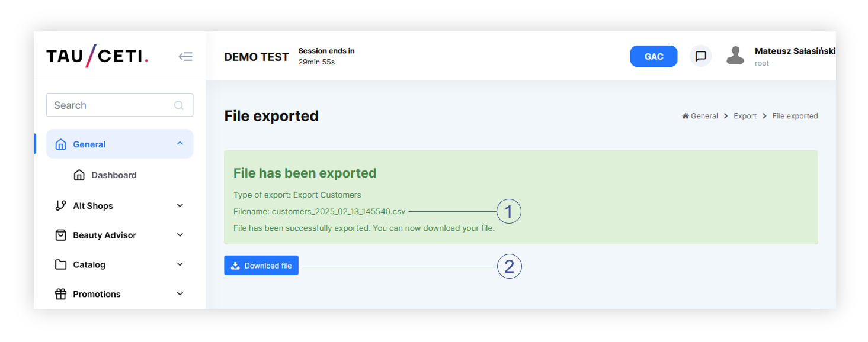Click the Promotions gift icon

(x=60, y=294)
